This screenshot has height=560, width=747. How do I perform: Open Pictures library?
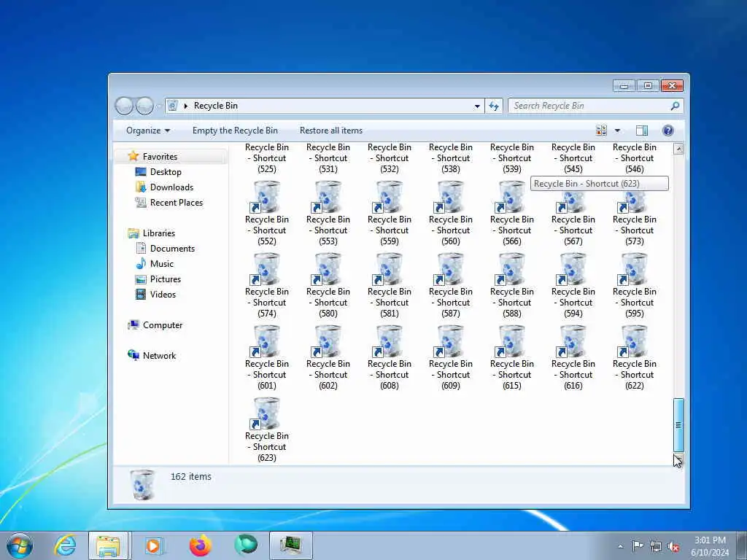(x=166, y=279)
